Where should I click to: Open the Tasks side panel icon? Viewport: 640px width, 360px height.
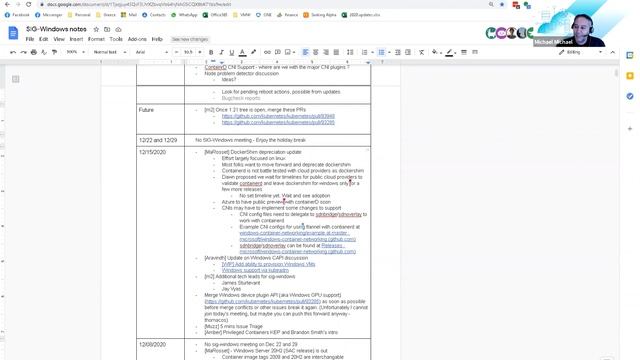630,96
